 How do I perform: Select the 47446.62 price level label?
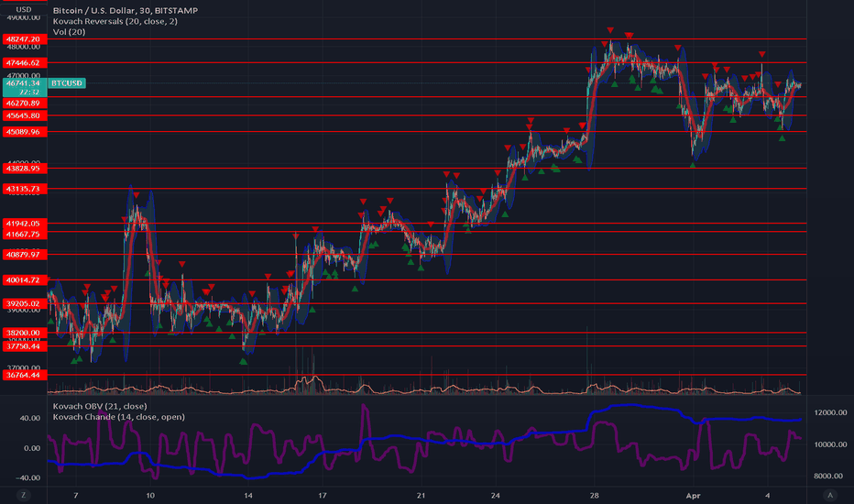[23, 62]
